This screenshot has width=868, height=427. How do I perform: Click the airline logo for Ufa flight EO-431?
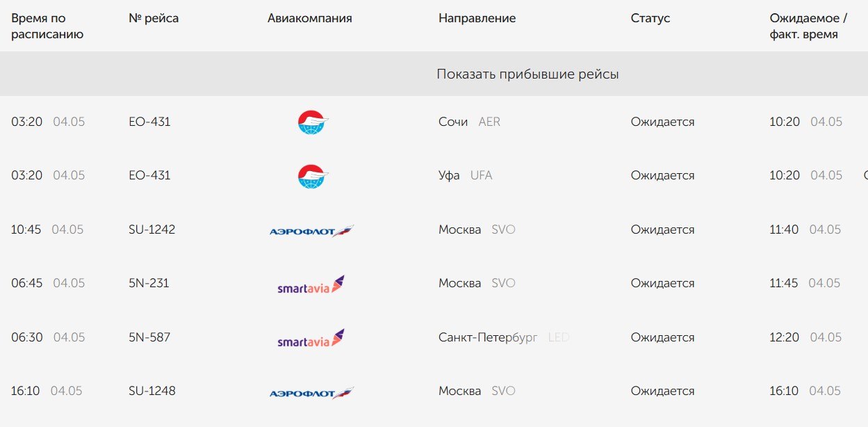tap(312, 176)
